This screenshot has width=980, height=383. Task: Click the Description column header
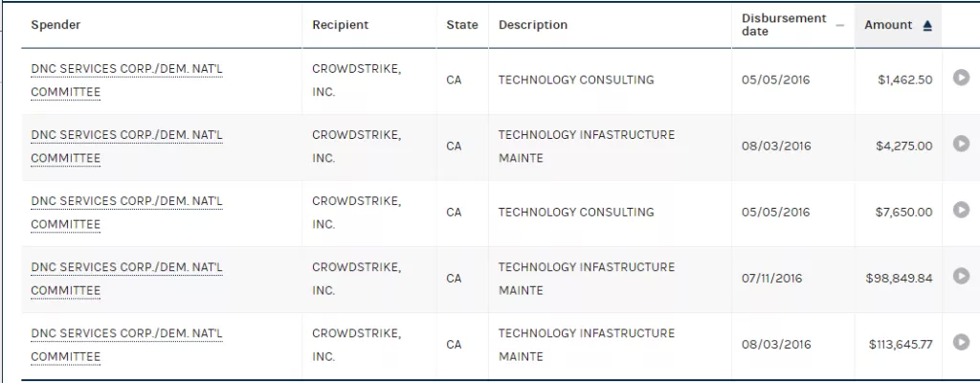point(533,25)
